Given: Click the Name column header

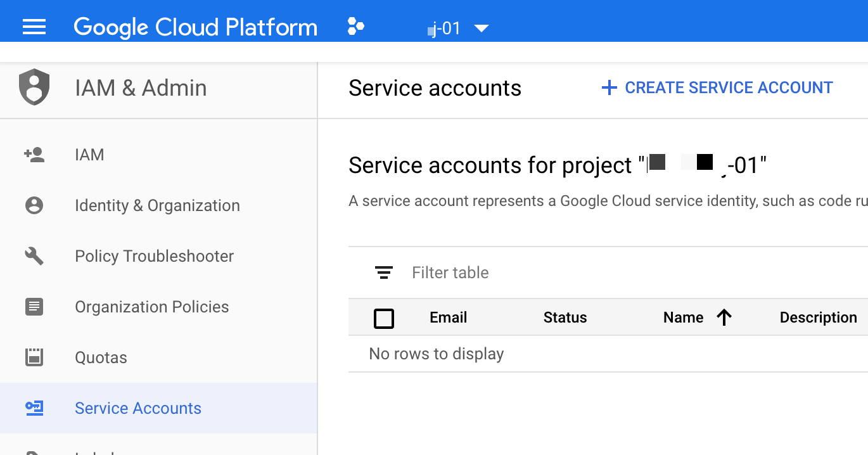Looking at the screenshot, I should coord(683,317).
